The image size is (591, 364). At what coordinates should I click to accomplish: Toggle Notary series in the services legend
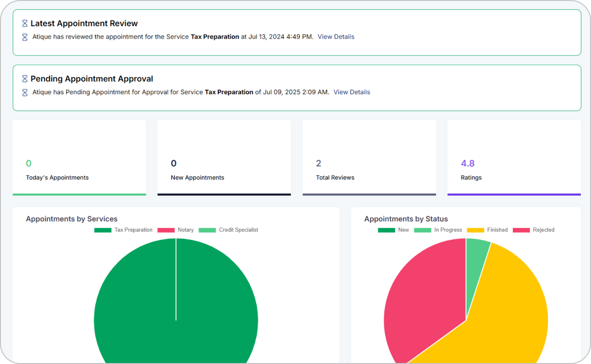pyautogui.click(x=175, y=230)
